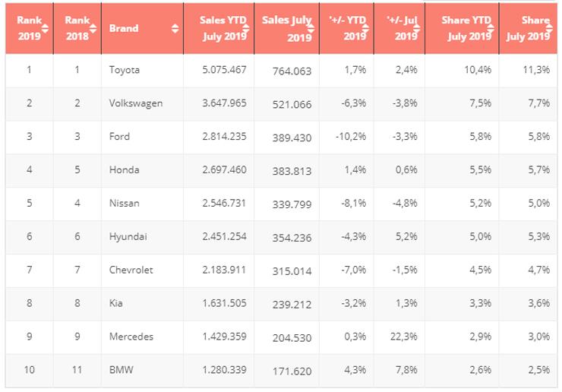
Task: Click the BMW brand entry
Action: point(121,371)
